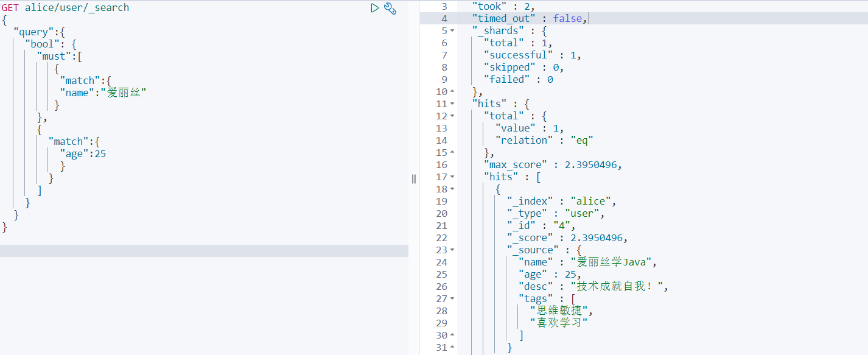This screenshot has height=355, width=868.
Task: Fold the "total" object at line 12
Action: [x=452, y=116]
